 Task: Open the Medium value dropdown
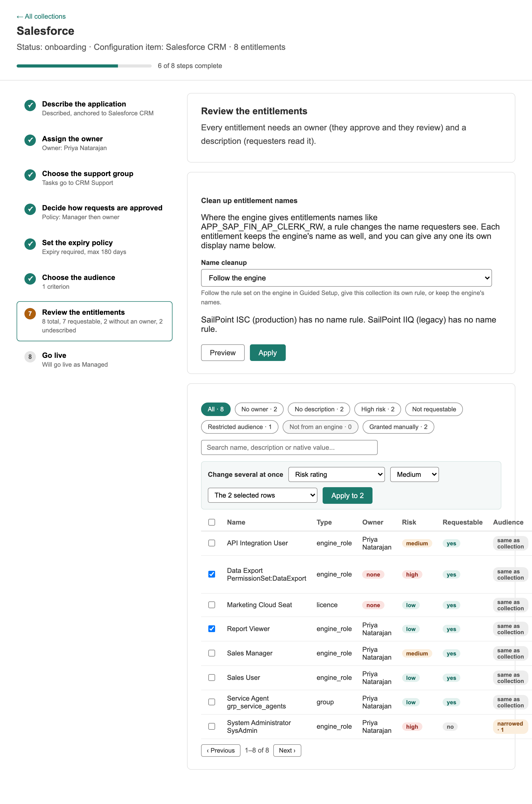414,474
